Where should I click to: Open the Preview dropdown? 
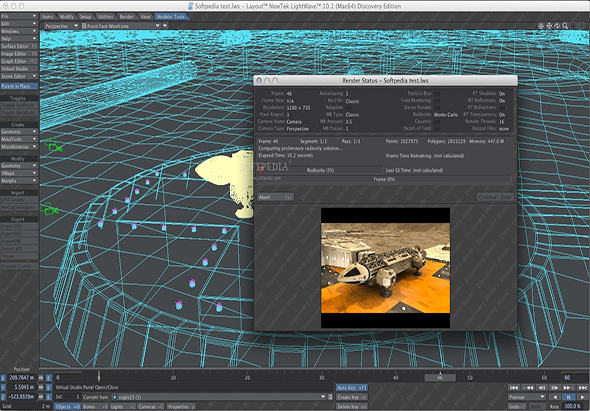point(527,397)
